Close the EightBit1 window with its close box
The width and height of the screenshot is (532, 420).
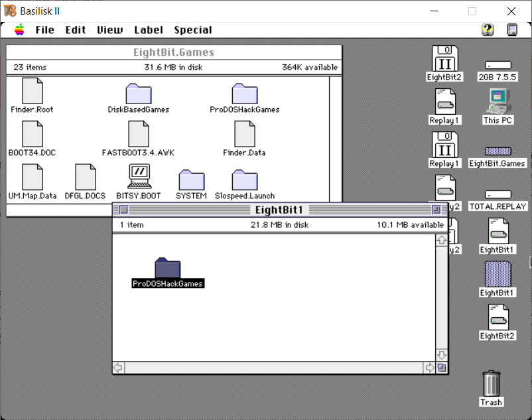(124, 210)
